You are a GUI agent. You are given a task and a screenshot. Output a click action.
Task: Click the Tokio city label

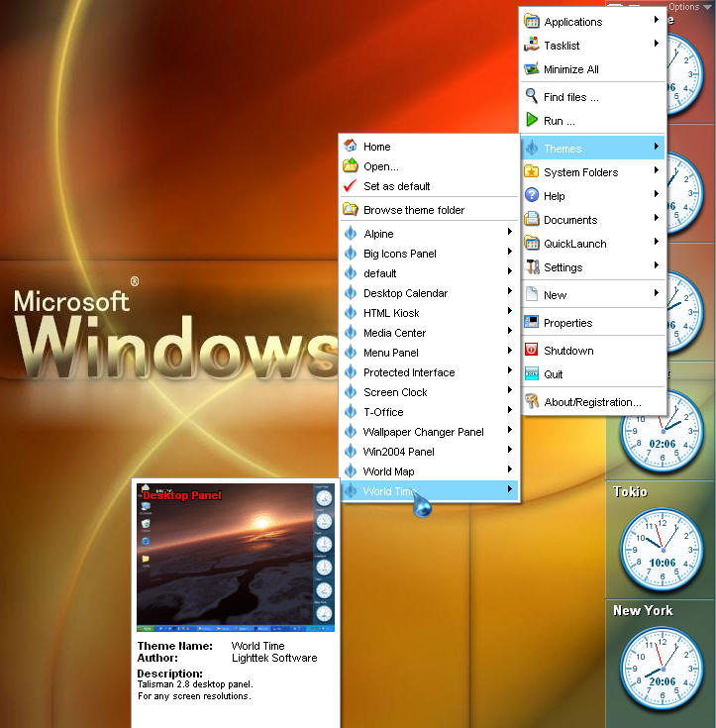coord(630,491)
